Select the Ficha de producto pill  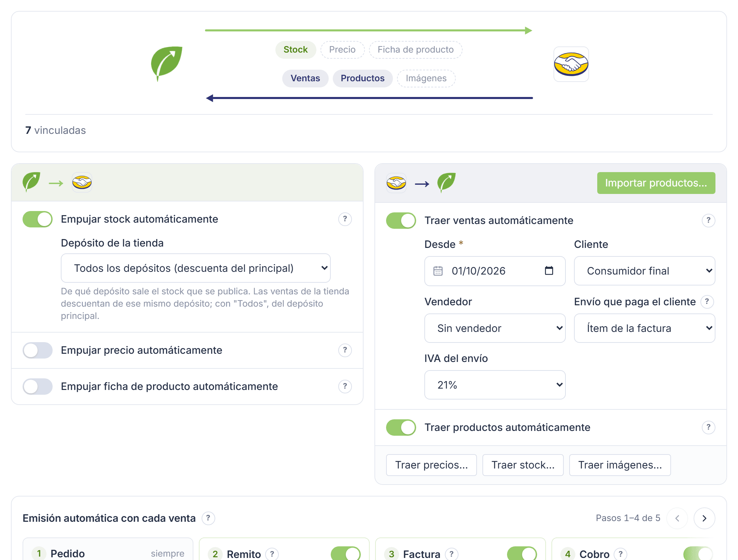(415, 50)
